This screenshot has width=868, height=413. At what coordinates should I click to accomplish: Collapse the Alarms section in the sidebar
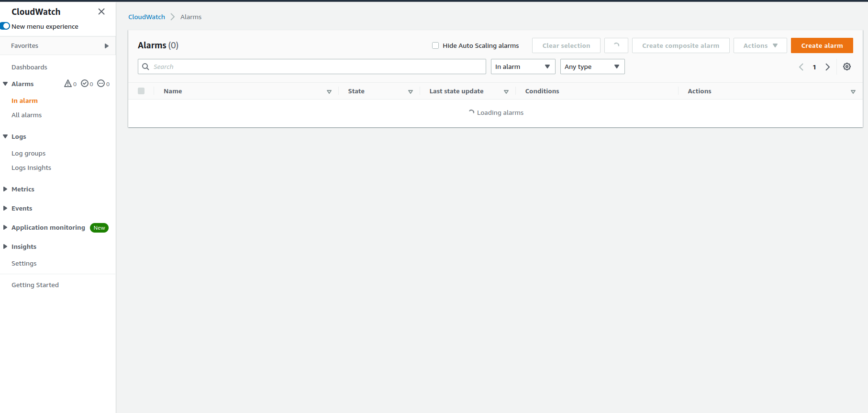pyautogui.click(x=5, y=84)
